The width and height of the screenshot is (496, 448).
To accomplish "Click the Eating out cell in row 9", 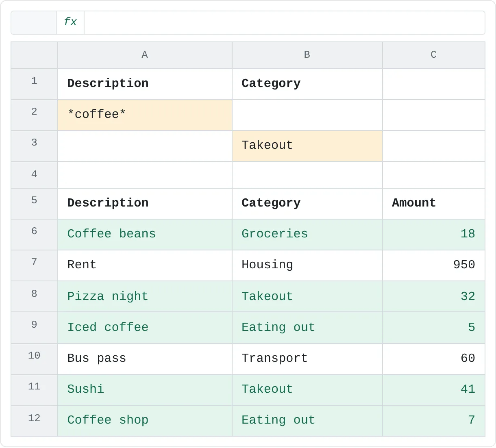I will point(307,328).
